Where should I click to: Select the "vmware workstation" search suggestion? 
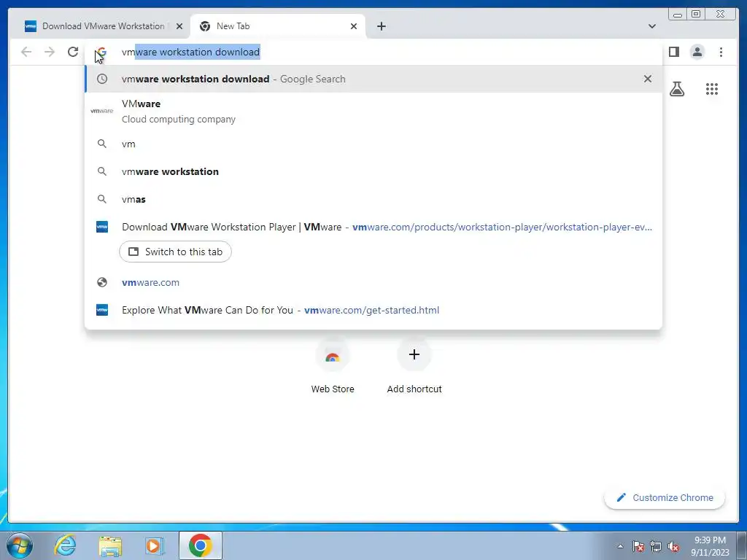373,171
